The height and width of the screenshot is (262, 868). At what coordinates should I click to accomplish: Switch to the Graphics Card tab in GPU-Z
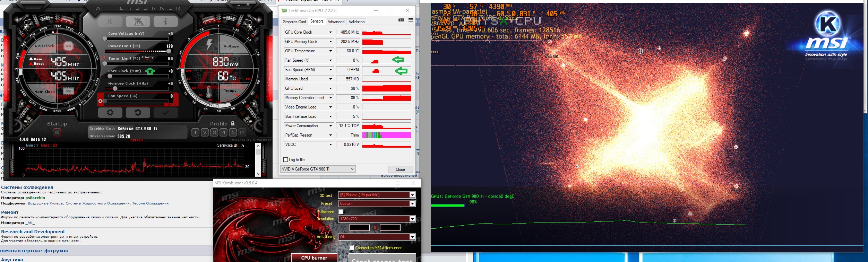tap(294, 22)
